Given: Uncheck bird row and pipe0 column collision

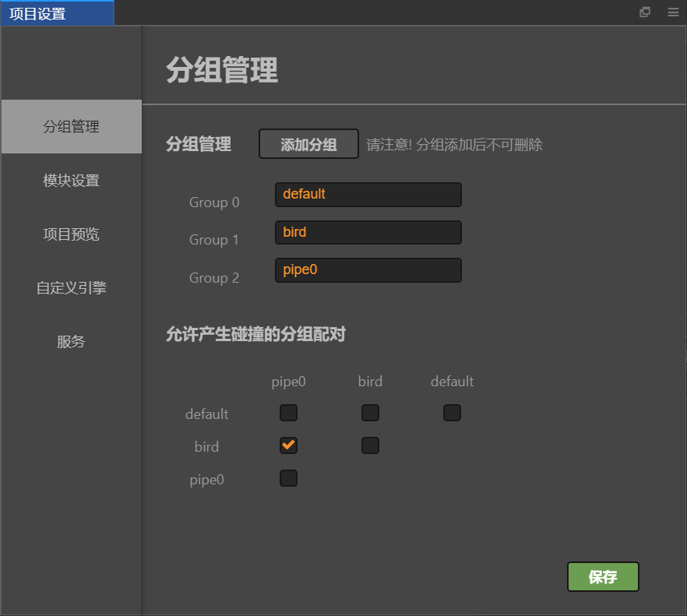Looking at the screenshot, I should [x=288, y=445].
